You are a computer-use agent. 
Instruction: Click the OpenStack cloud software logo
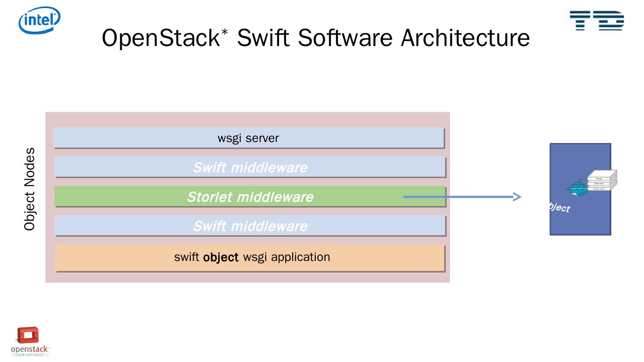[x=30, y=341]
